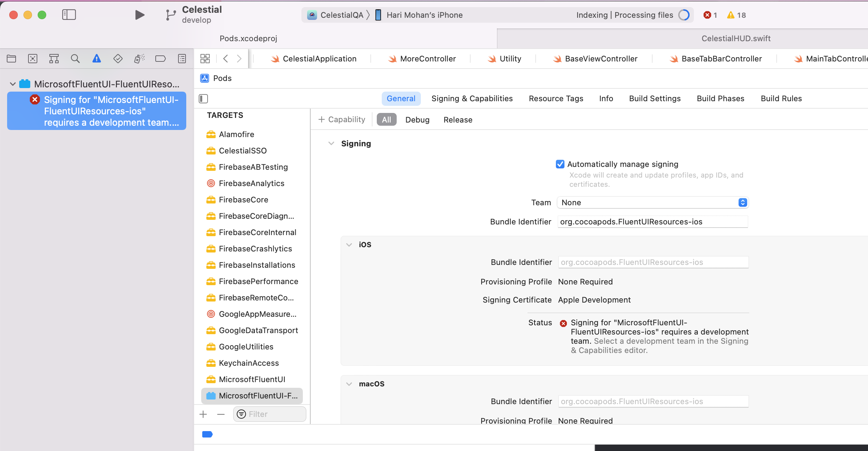Open the Test navigator diamond icon
868x451 pixels.
pyautogui.click(x=118, y=59)
